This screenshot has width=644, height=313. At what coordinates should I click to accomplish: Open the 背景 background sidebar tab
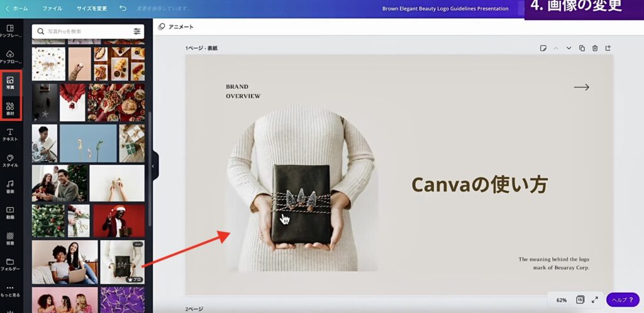click(x=10, y=239)
